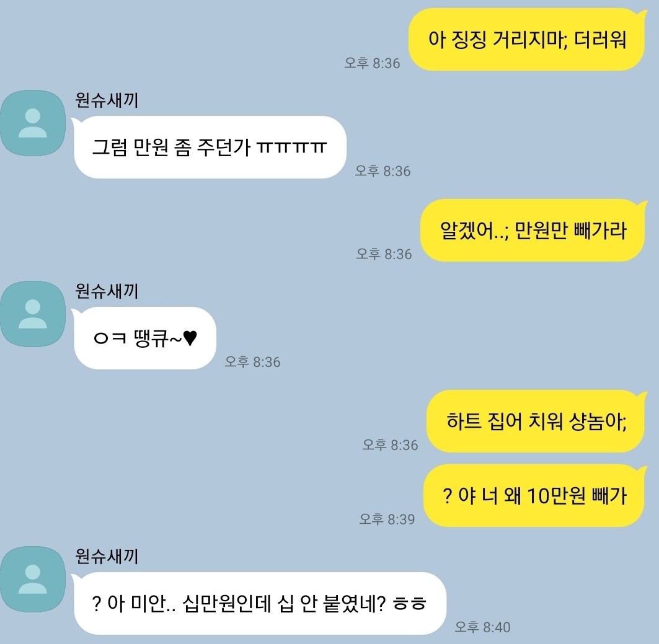Select the '하트 집어 치워 샹놈아;' message bubble
The height and width of the screenshot is (644, 659).
click(536, 421)
